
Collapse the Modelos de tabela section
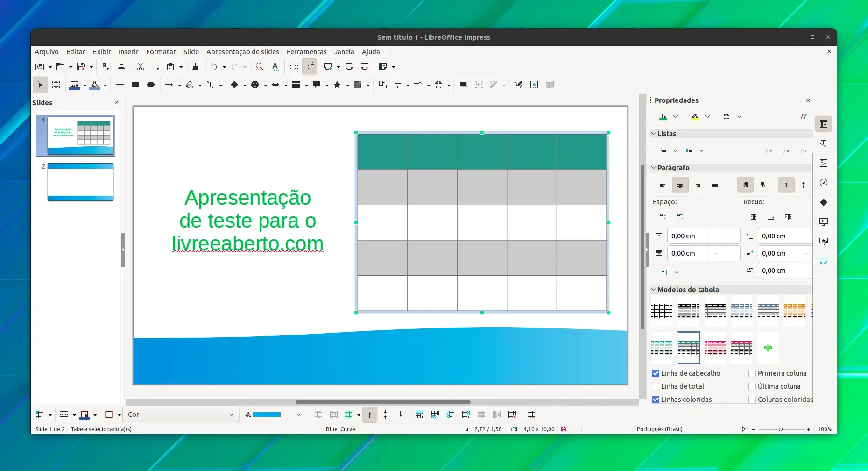[x=654, y=290]
